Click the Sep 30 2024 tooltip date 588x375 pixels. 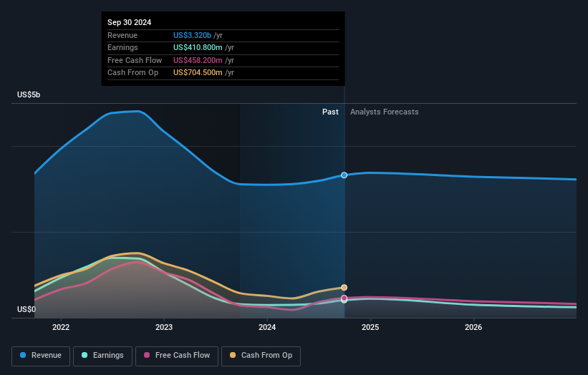click(x=130, y=22)
